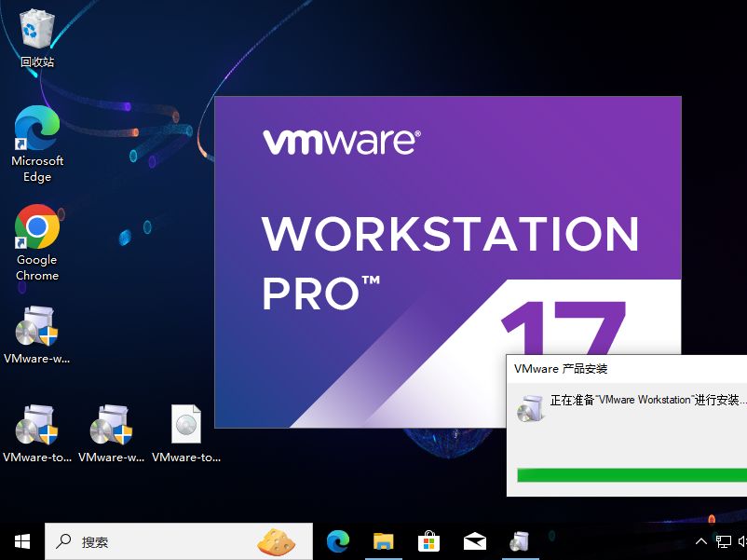Viewport: 747px width, 560px height.
Task: Open the Recycle Bin desktop icon
Action: coord(37,39)
